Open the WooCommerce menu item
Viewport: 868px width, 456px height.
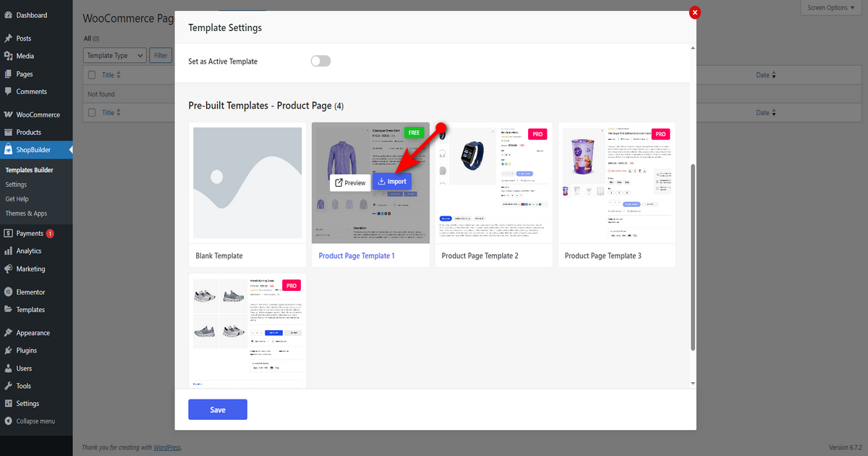[36, 114]
